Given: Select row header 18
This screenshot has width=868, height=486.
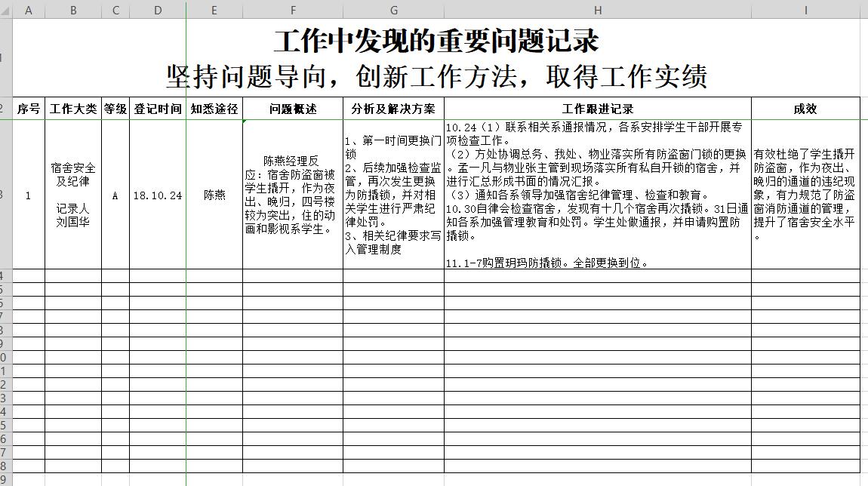Looking at the screenshot, I should tap(5, 466).
